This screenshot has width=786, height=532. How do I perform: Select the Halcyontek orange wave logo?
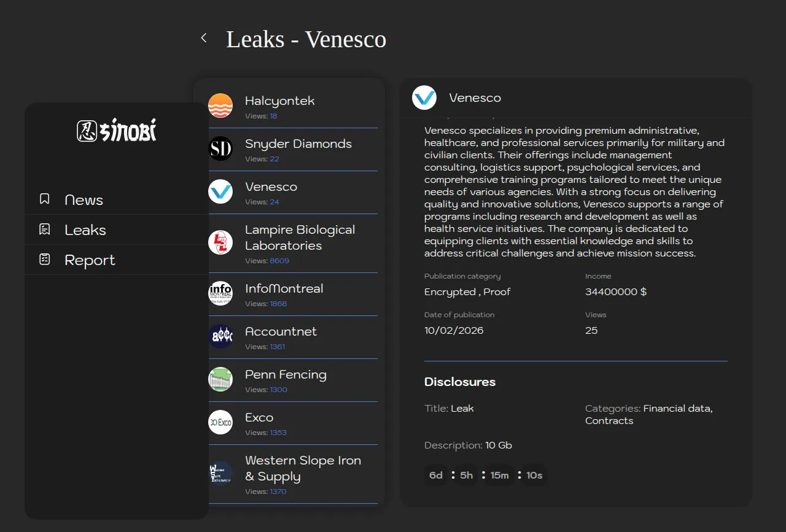tap(220, 106)
